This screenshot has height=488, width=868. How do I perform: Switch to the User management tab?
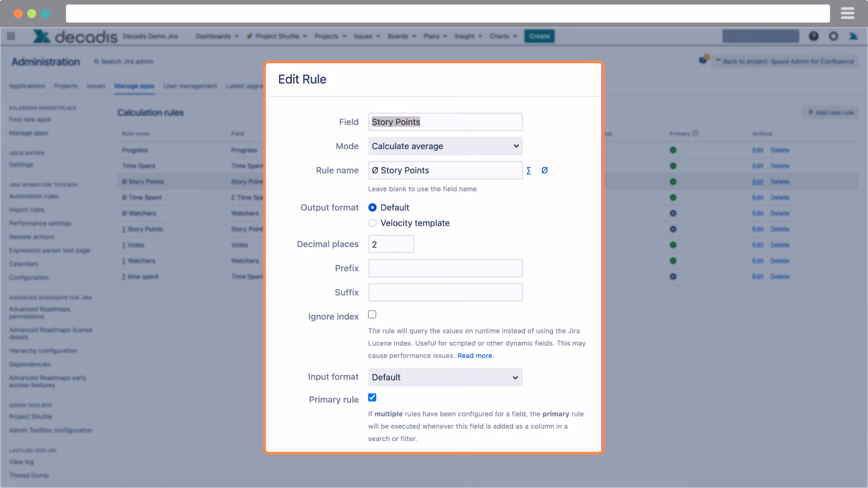[190, 86]
